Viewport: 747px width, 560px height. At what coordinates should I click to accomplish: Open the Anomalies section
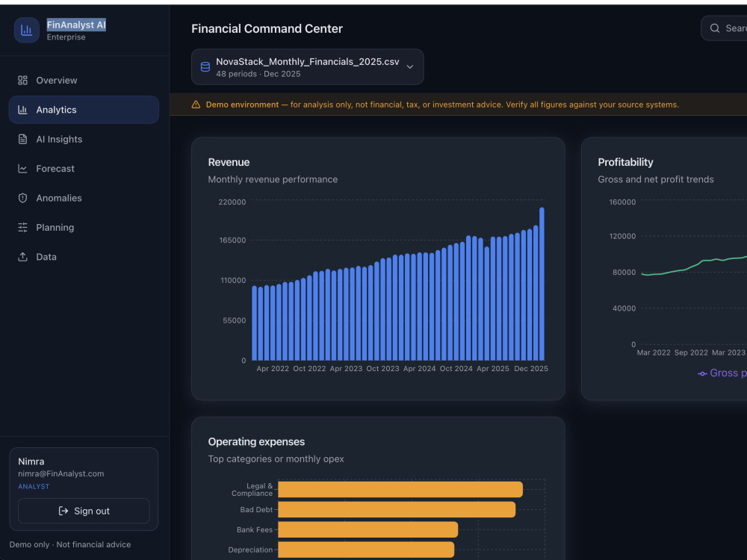[84, 198]
